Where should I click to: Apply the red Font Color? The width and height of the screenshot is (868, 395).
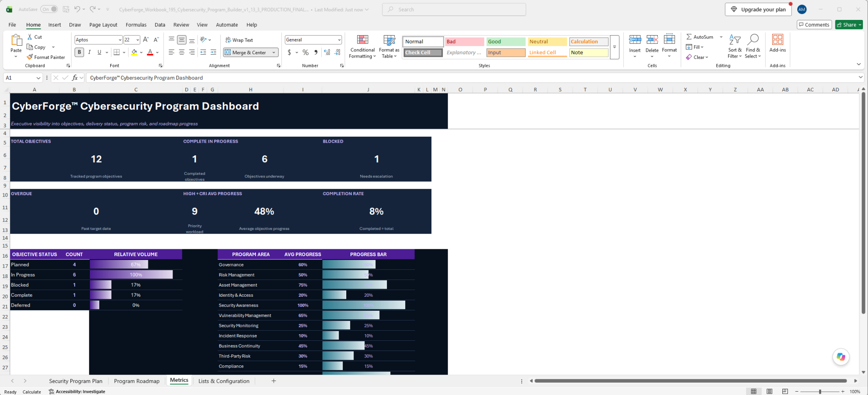[x=150, y=52]
